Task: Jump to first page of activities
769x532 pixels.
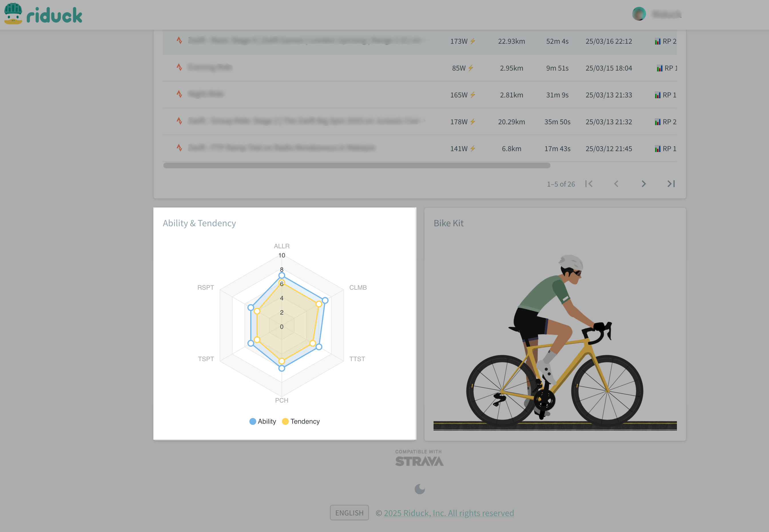Action: point(589,184)
